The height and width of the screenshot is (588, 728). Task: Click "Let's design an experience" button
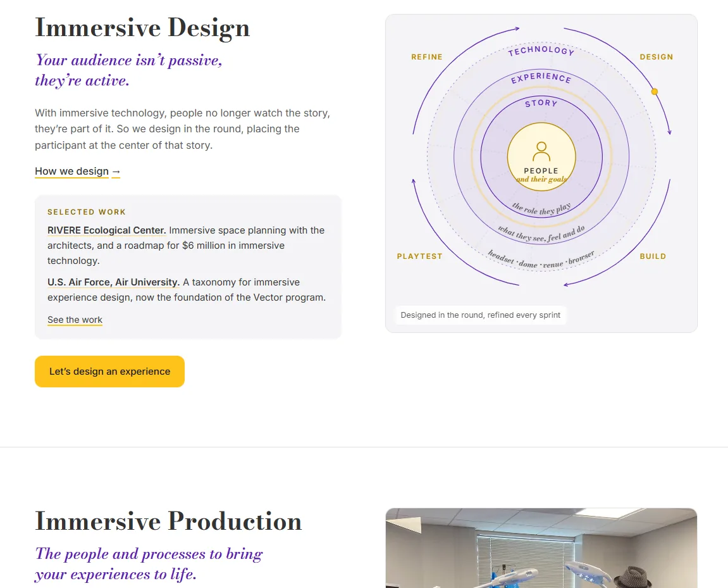pyautogui.click(x=109, y=372)
